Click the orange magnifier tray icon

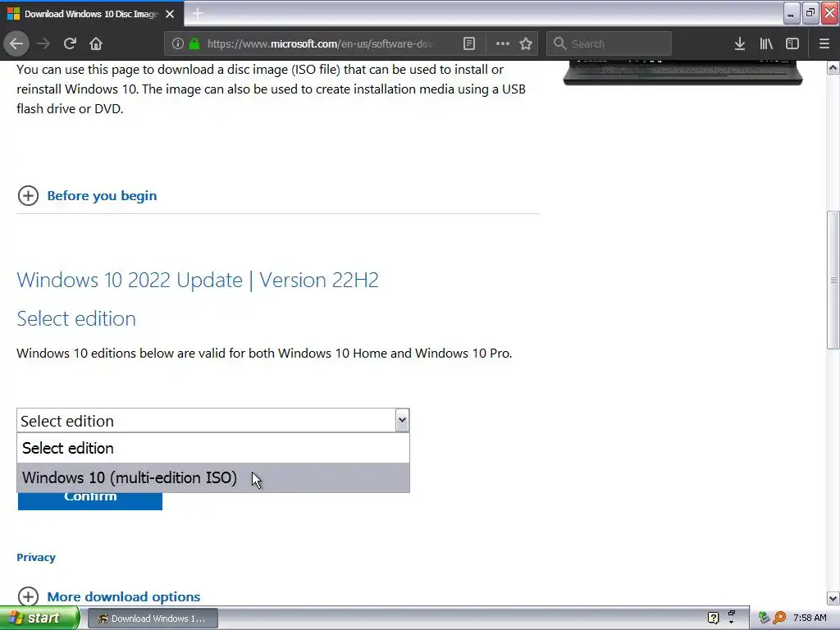pyautogui.click(x=780, y=619)
